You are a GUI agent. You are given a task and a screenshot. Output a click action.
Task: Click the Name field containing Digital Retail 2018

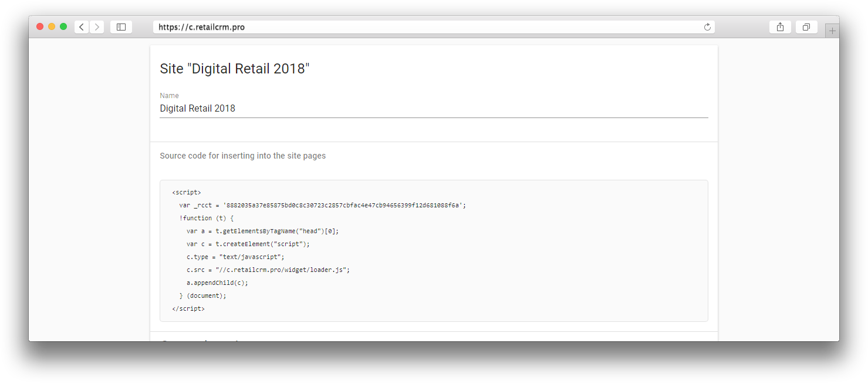point(434,109)
